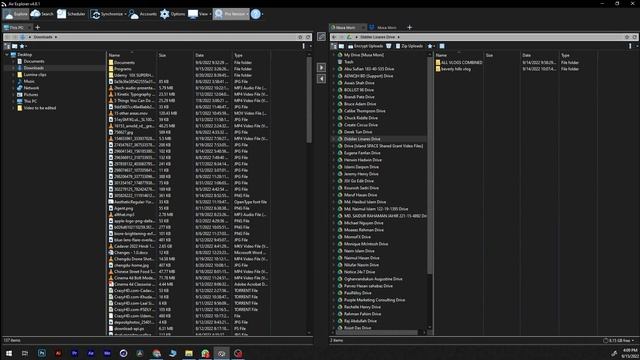Expand Chuck Riddle Drive node
This screenshot has width=640, height=360.
(333, 118)
